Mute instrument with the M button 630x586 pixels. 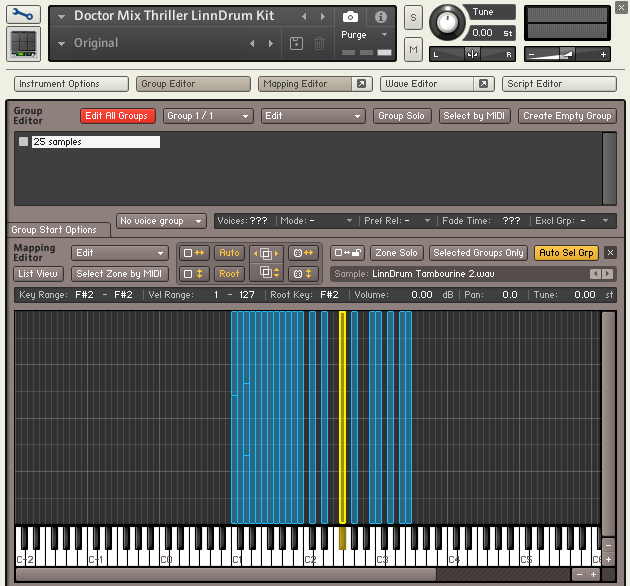tap(413, 49)
